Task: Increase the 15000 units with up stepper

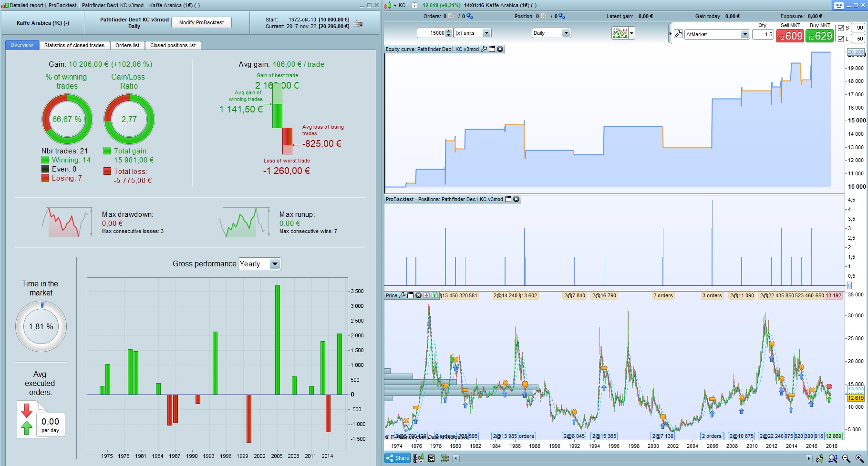Action: tap(448, 31)
